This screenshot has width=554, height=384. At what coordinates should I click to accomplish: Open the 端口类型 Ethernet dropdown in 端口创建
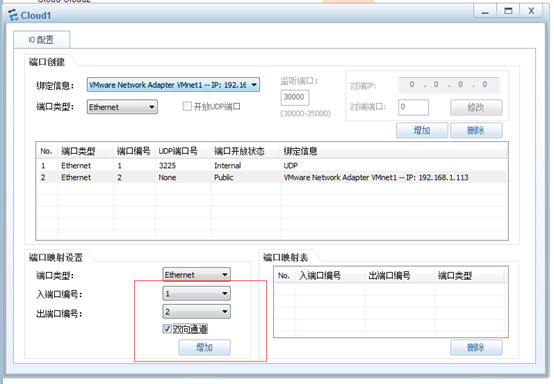(x=122, y=107)
